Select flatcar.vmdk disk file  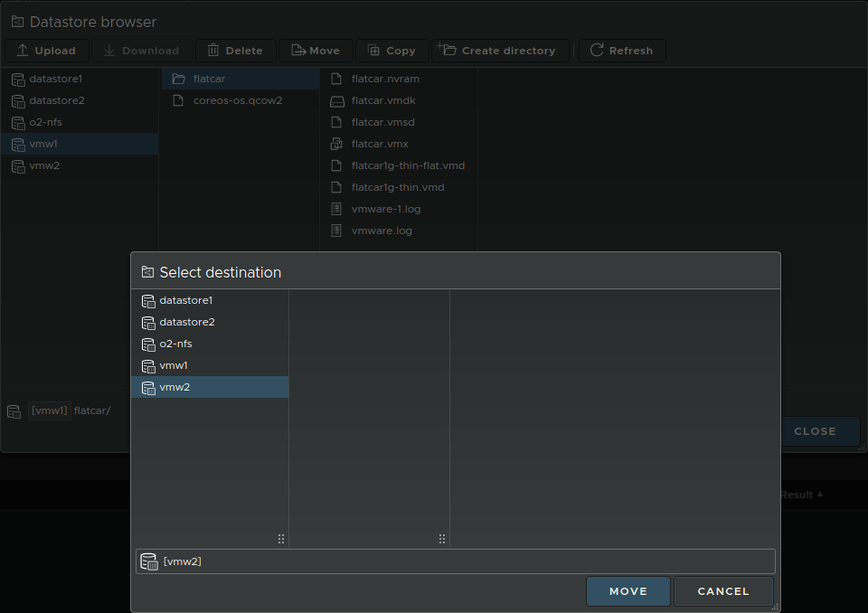coord(399,100)
